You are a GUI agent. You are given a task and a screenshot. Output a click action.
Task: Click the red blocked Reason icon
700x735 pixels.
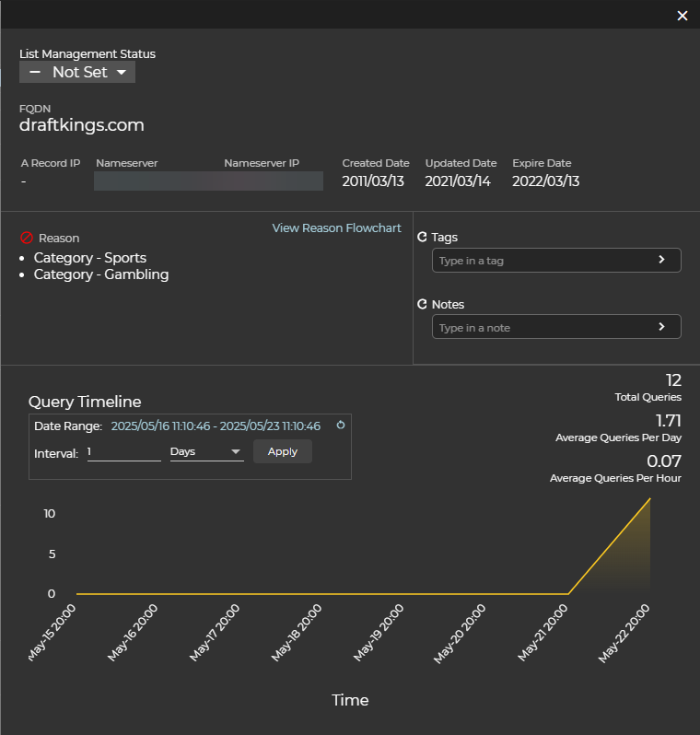[27, 238]
